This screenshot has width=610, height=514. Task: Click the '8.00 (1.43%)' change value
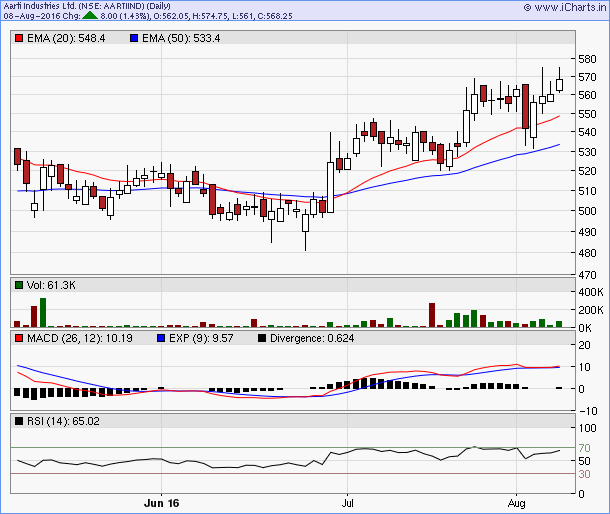(x=125, y=16)
